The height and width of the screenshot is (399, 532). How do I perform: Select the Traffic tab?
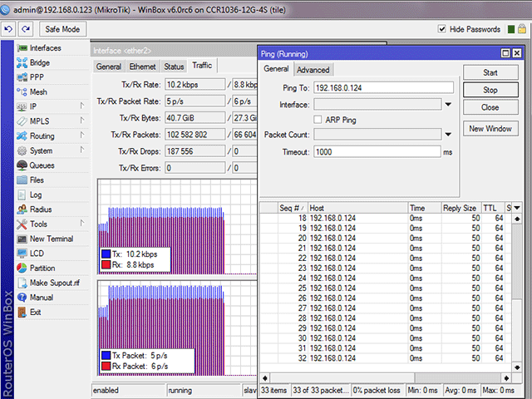click(202, 66)
